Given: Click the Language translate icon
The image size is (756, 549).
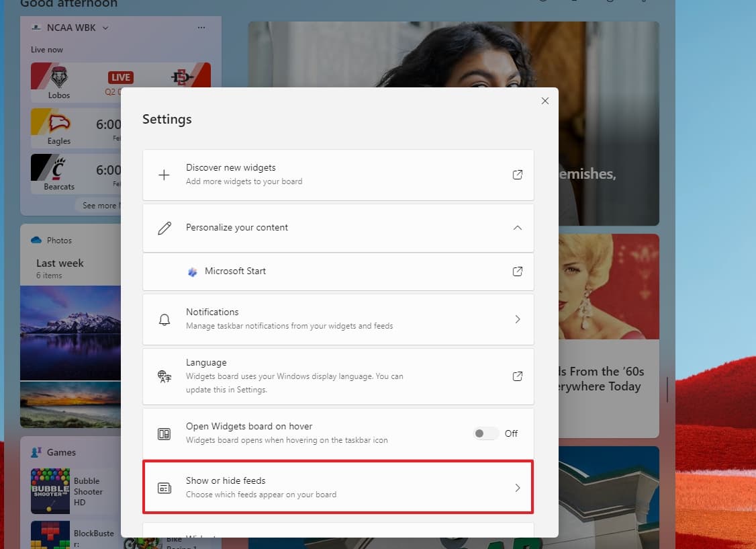Looking at the screenshot, I should click(x=164, y=376).
